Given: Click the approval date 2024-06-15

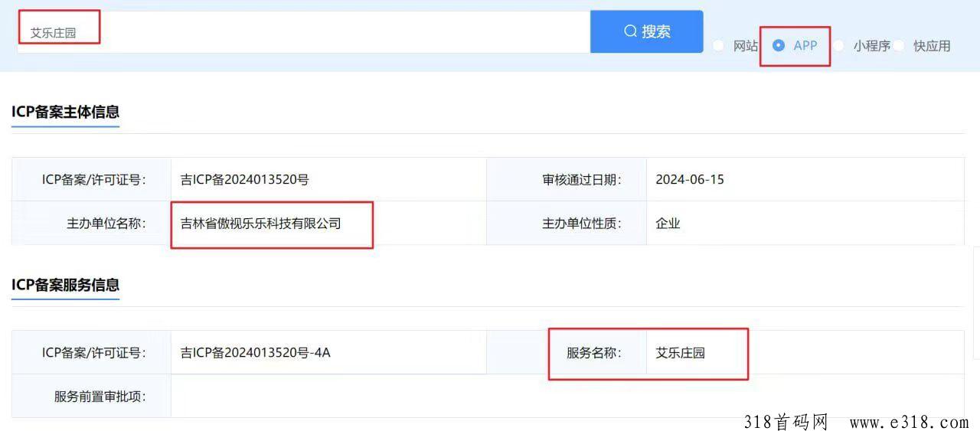Looking at the screenshot, I should click(x=690, y=180).
